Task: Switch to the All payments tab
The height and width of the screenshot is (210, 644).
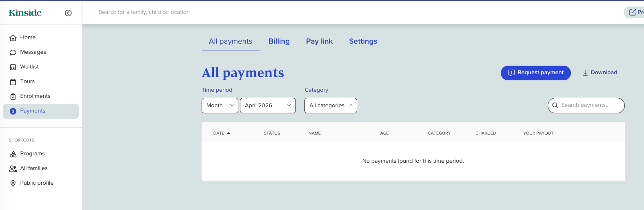Action: pyautogui.click(x=231, y=41)
